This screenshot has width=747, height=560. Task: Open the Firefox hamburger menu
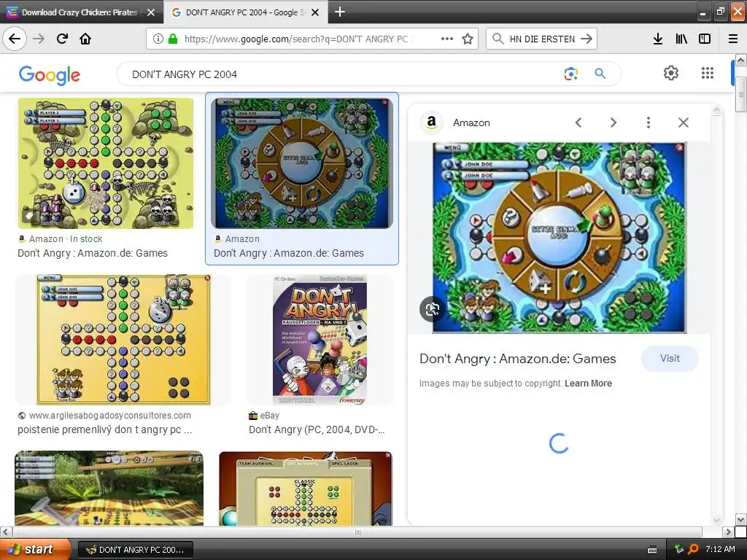733,39
